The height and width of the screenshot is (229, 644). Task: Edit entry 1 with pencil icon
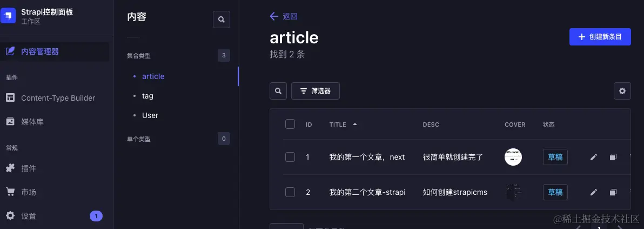[593, 157]
